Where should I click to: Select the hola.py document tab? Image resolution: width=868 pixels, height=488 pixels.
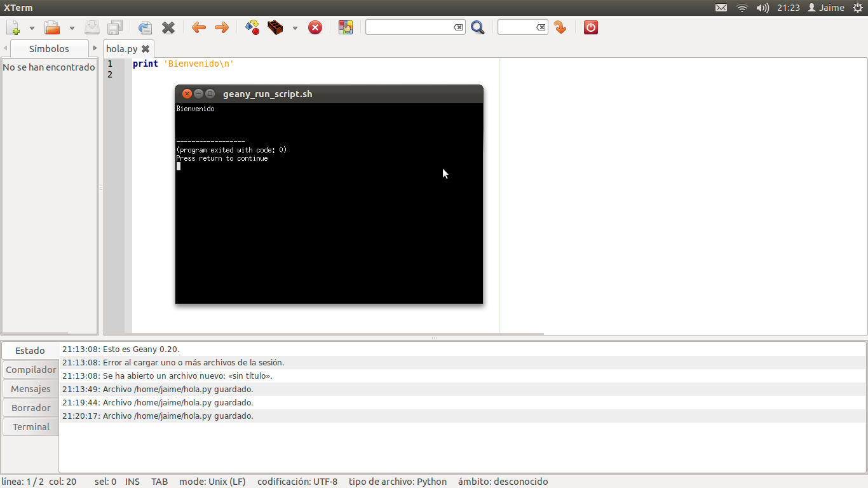[122, 48]
